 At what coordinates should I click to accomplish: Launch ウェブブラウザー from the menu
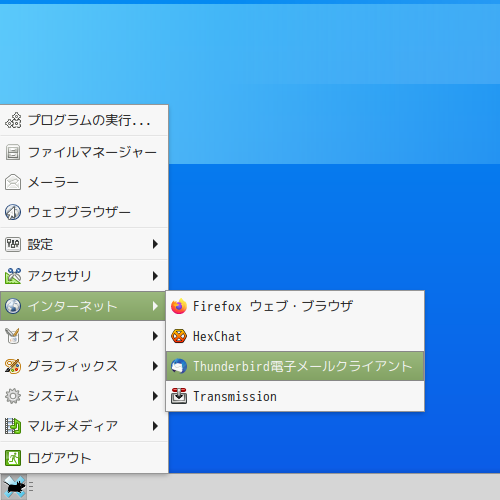[84, 212]
